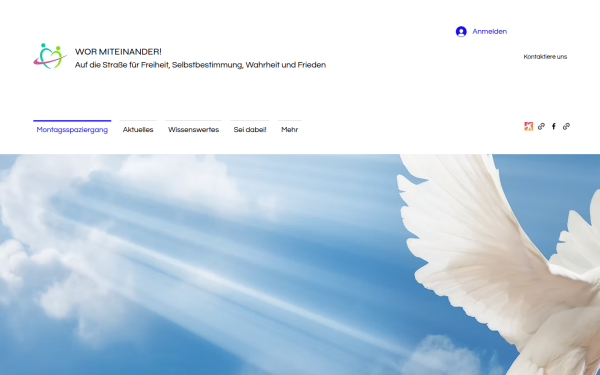Sign in via the Anmelden button
Image resolution: width=600 pixels, height=375 pixels.
pos(481,31)
